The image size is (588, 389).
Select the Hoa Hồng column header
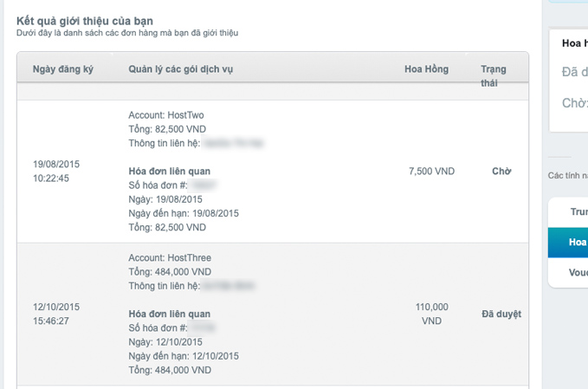426,69
